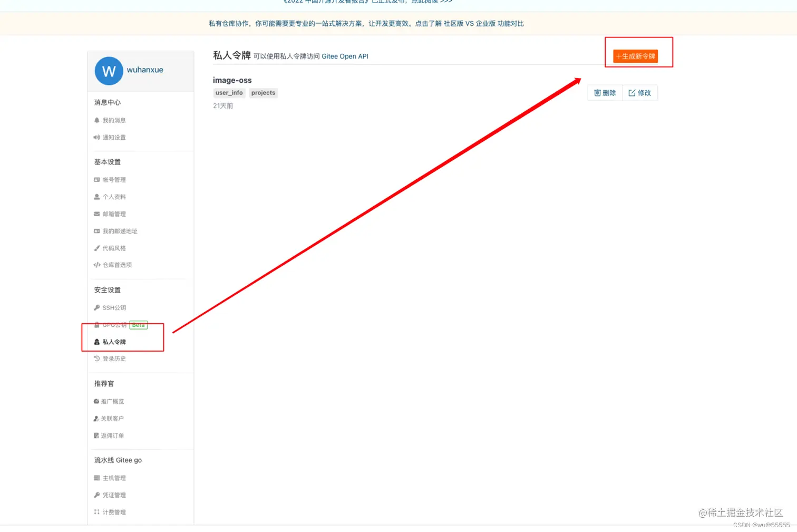Click the key icon beside 凭证管理
The width and height of the screenshot is (797, 532).
(97, 495)
